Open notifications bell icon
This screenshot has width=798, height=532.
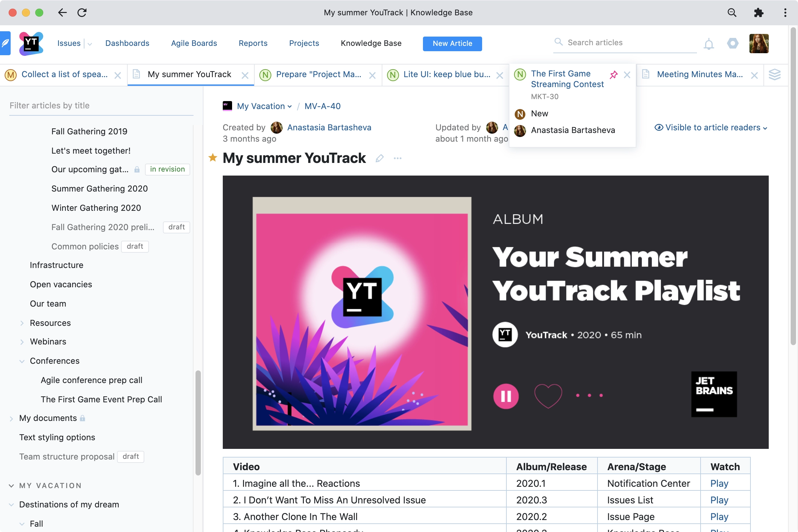click(709, 44)
